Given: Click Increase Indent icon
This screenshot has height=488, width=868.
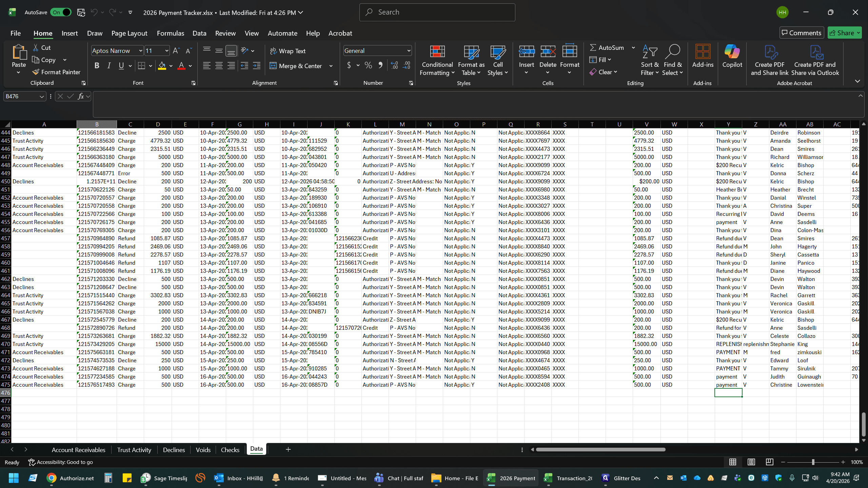Looking at the screenshot, I should [x=257, y=66].
